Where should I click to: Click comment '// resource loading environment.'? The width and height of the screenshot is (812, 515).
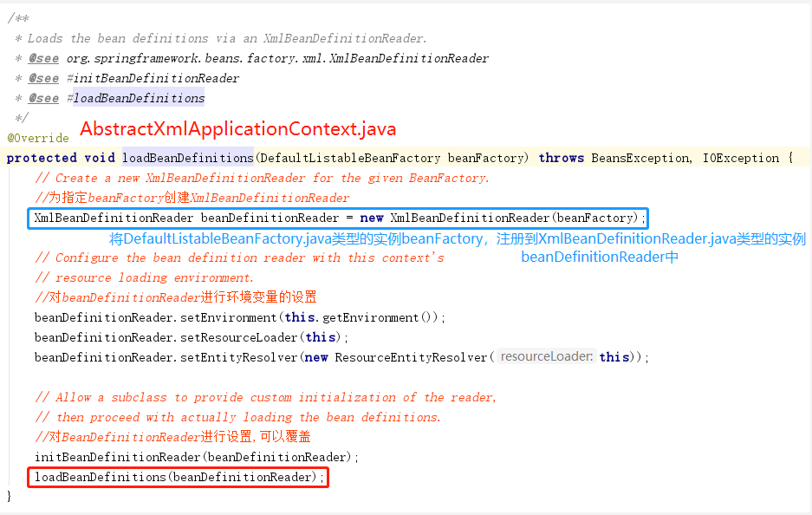[144, 277]
